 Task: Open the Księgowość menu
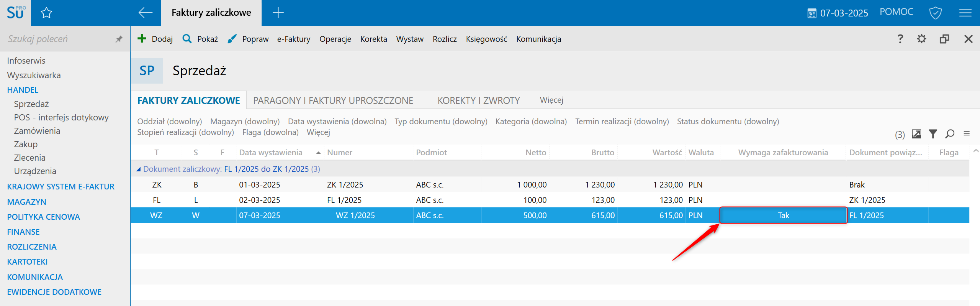pyautogui.click(x=486, y=39)
